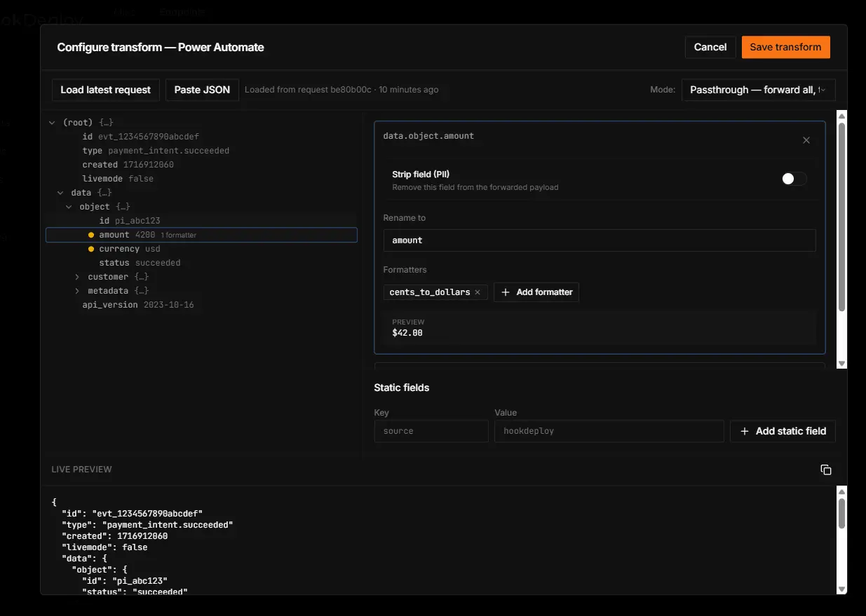This screenshot has width=866, height=616.
Task: Click the static field Value input
Action: click(x=609, y=431)
